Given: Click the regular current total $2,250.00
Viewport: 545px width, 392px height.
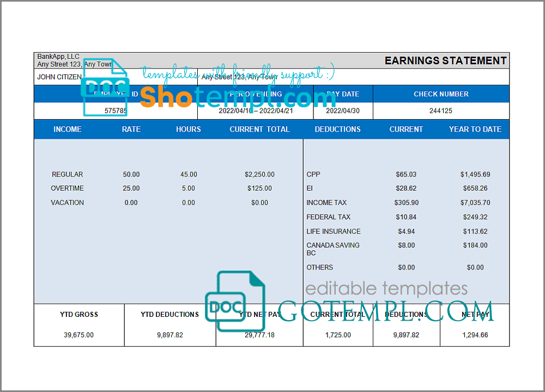Looking at the screenshot, I should click(x=259, y=174).
